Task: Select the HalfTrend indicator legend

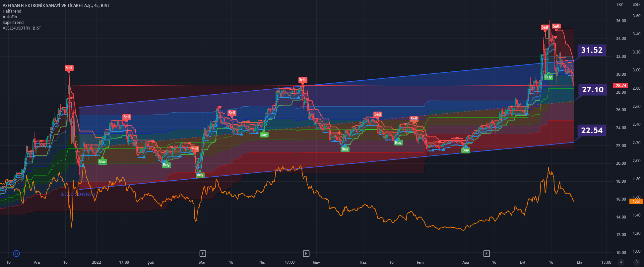Action: [12, 11]
